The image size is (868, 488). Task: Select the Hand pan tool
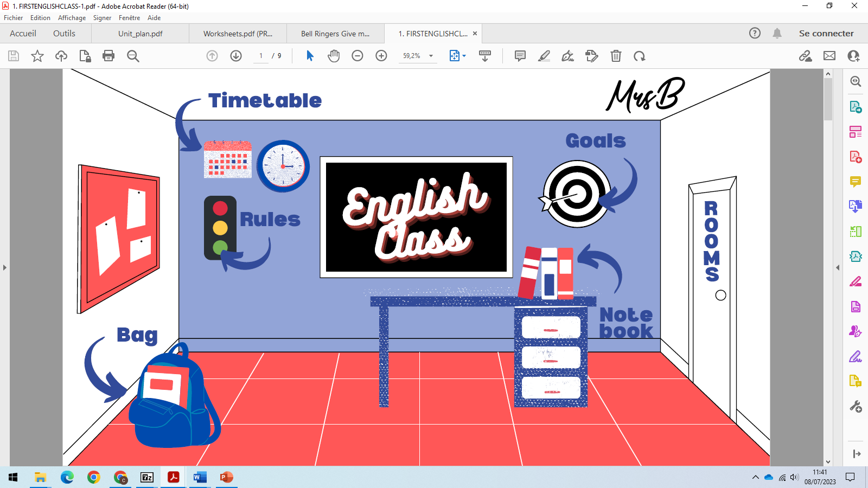(x=334, y=56)
